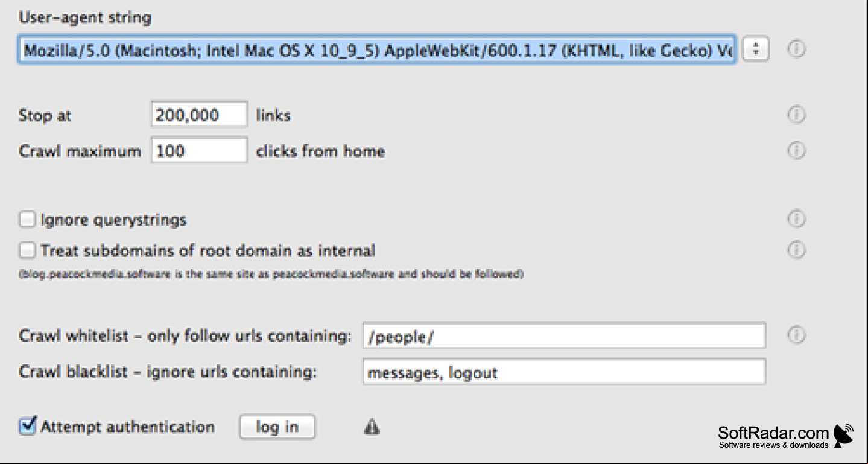Open info icon beside User-agent string

coord(796,49)
